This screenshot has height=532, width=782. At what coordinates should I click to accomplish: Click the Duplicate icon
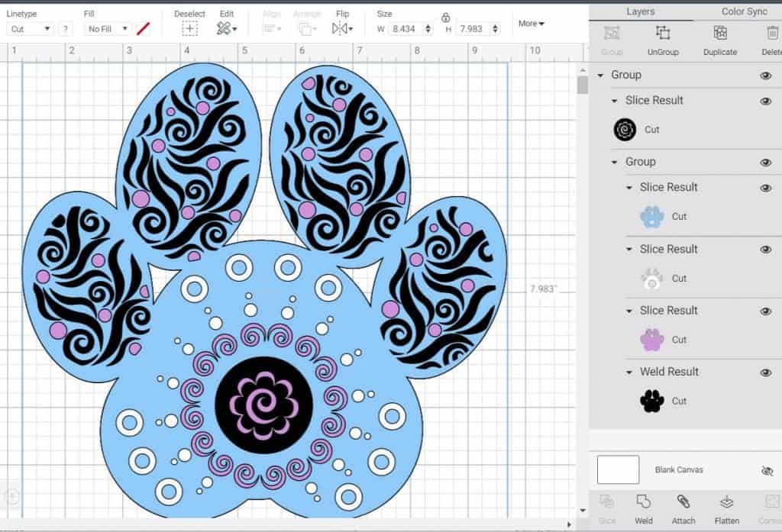coord(719,33)
